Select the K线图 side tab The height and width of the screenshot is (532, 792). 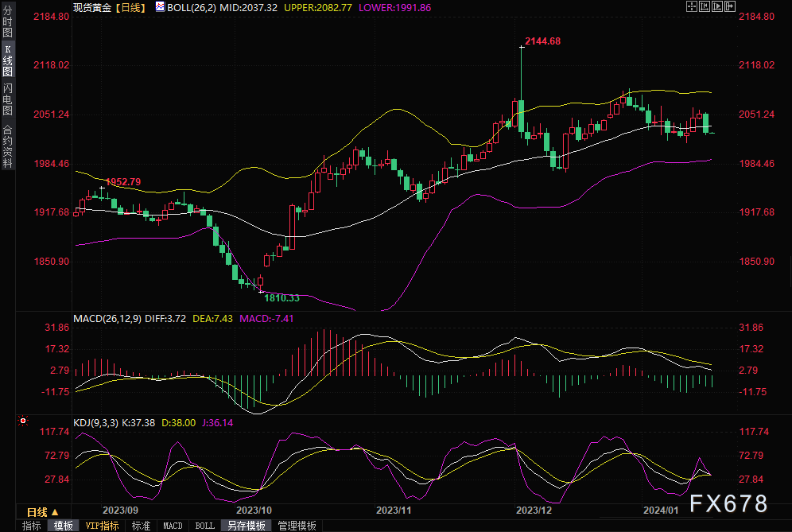[7, 60]
